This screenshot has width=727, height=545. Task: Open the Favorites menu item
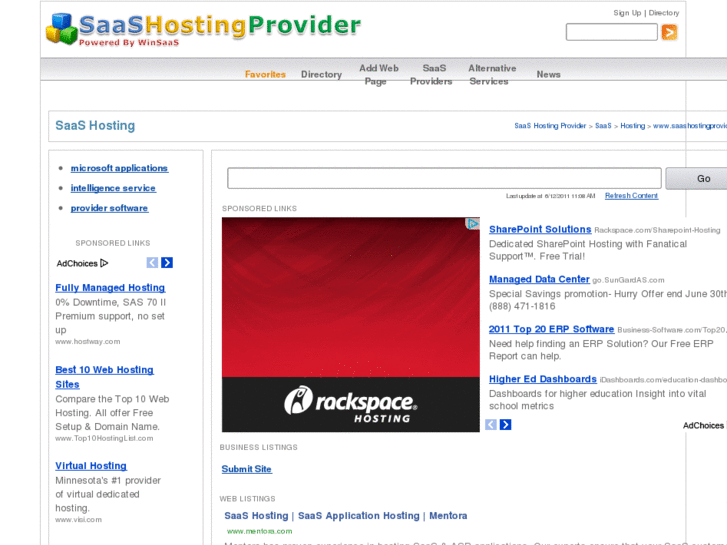pyautogui.click(x=265, y=74)
